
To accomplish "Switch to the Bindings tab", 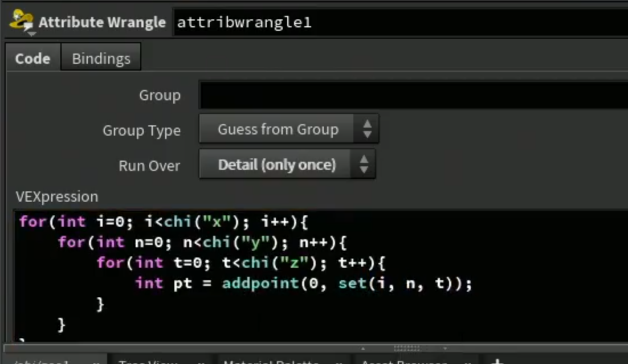I will click(101, 59).
